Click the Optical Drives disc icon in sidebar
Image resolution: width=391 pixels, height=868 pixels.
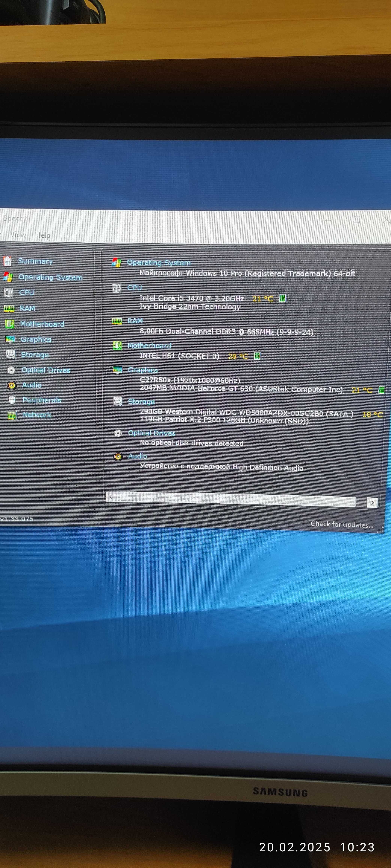point(11,370)
